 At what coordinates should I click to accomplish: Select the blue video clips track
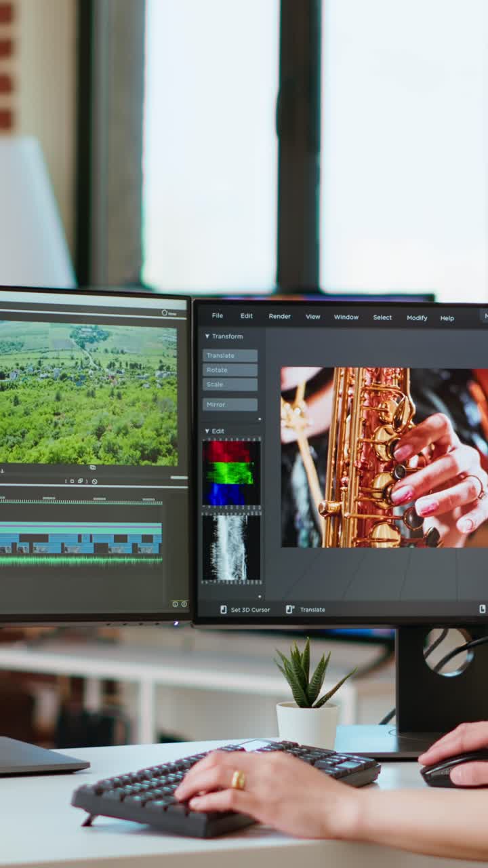[81, 544]
